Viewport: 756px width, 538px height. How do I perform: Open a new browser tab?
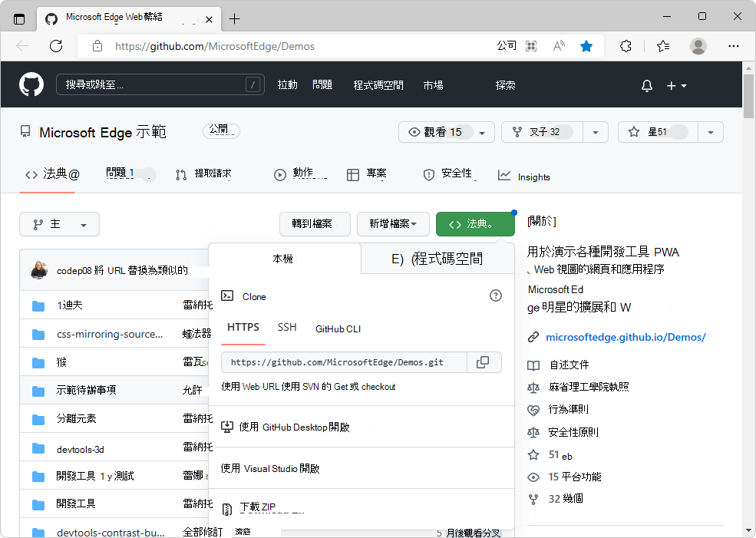[x=234, y=19]
